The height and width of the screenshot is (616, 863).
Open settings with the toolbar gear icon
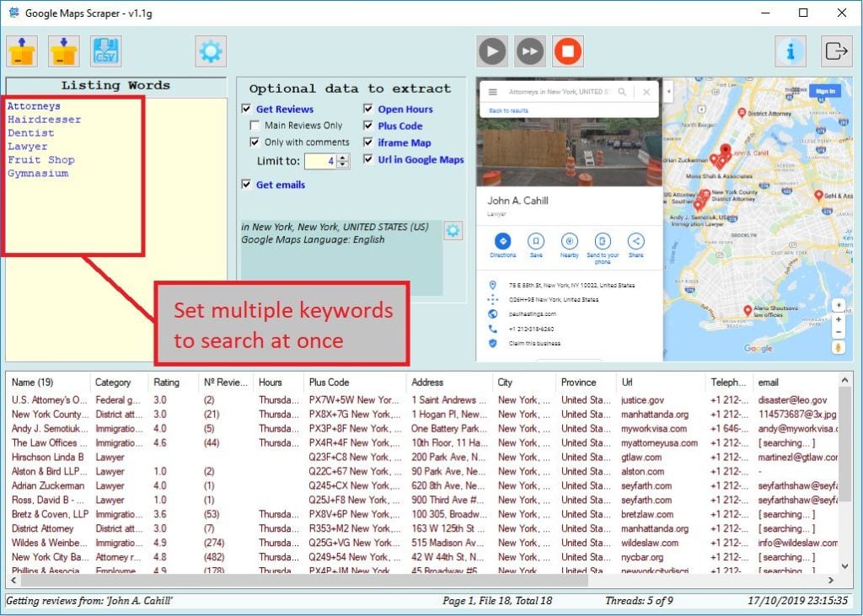coord(210,51)
